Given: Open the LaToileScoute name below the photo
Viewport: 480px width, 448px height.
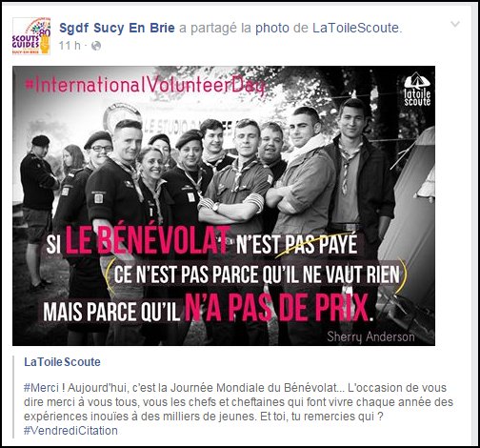Looking at the screenshot, I should (62, 362).
